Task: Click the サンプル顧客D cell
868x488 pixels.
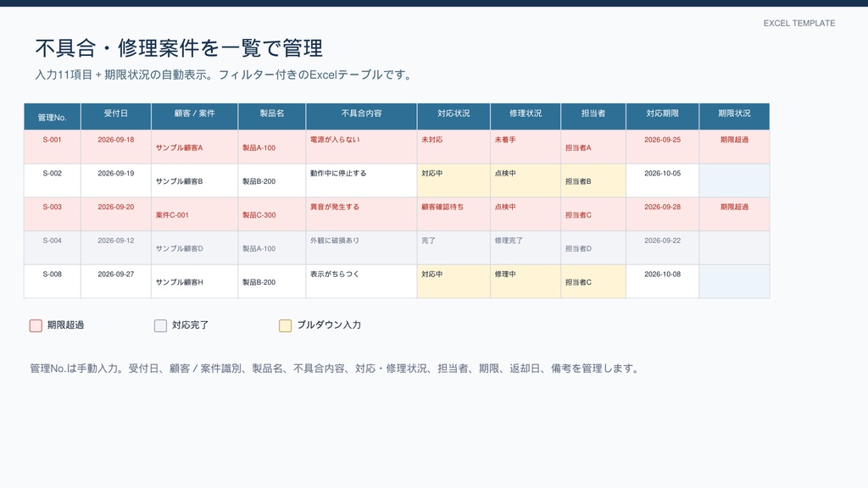Action: tap(194, 248)
